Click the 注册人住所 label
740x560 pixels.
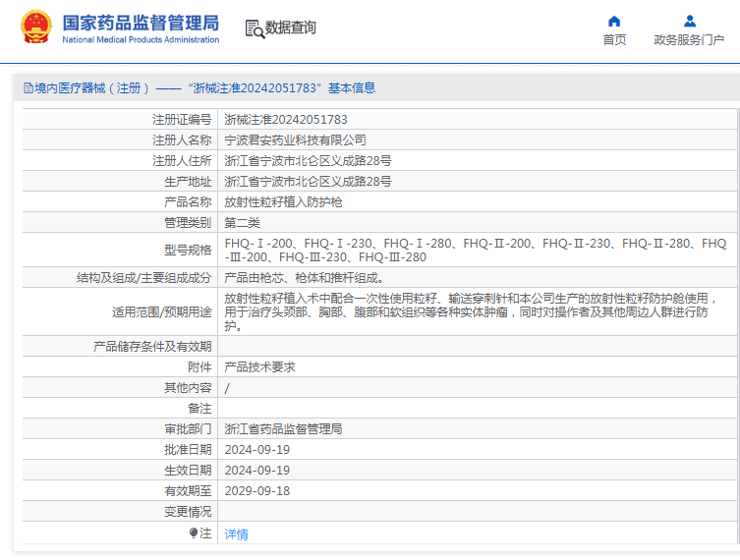pos(182,161)
